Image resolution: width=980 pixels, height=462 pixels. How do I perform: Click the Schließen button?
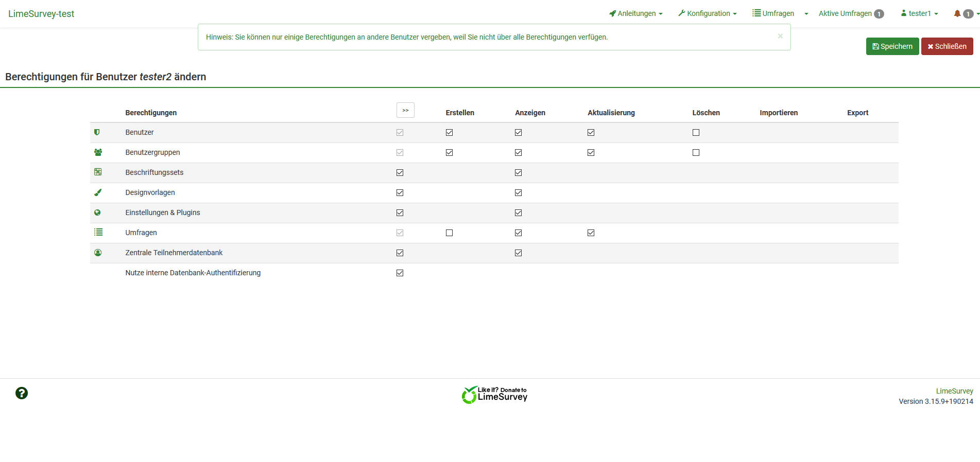[947, 46]
